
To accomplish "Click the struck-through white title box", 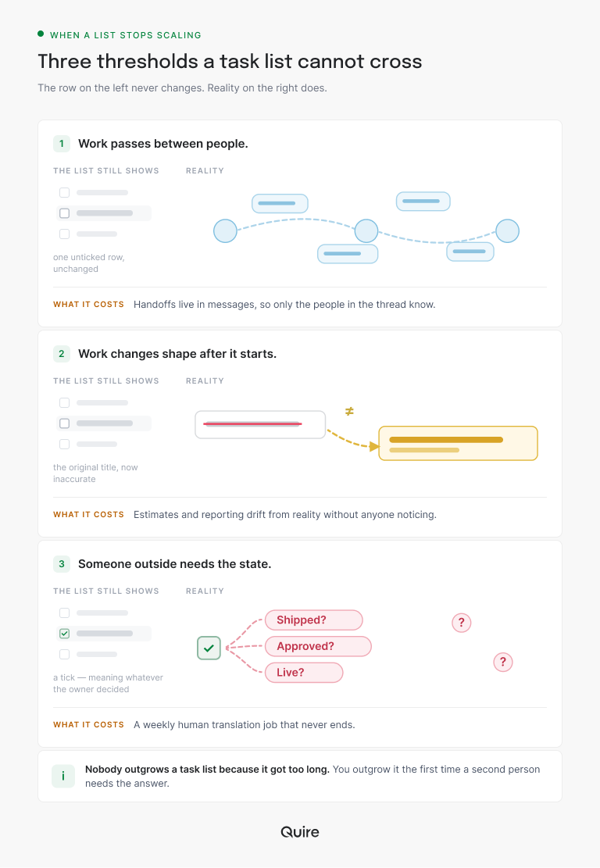I will coord(260,424).
